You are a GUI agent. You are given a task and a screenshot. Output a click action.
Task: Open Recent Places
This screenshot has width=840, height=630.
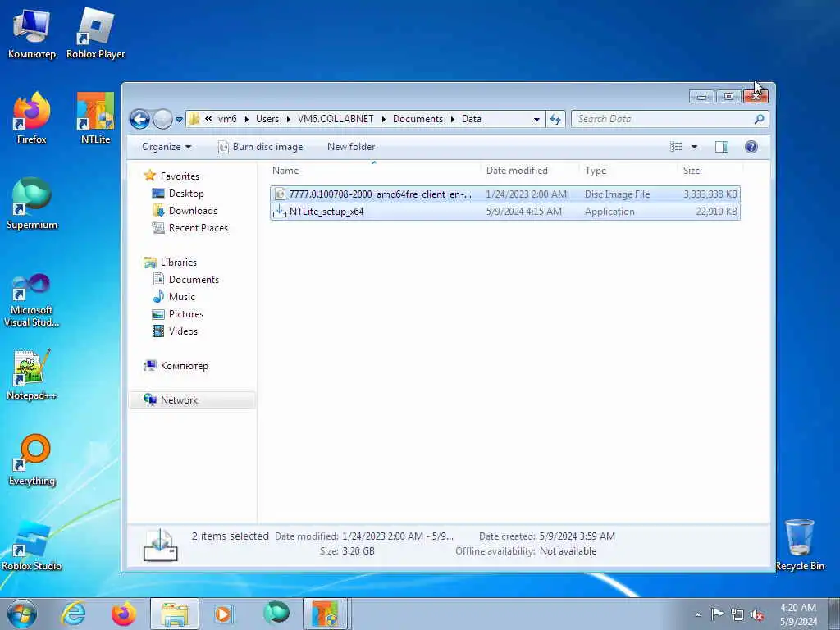(x=198, y=228)
